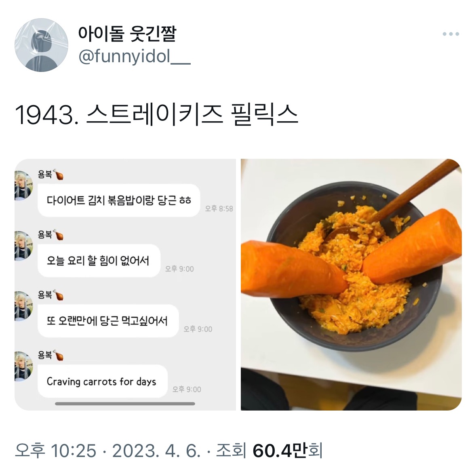476x476 pixels.
Task: Open the second 용복 chat avatar
Action: [24, 246]
